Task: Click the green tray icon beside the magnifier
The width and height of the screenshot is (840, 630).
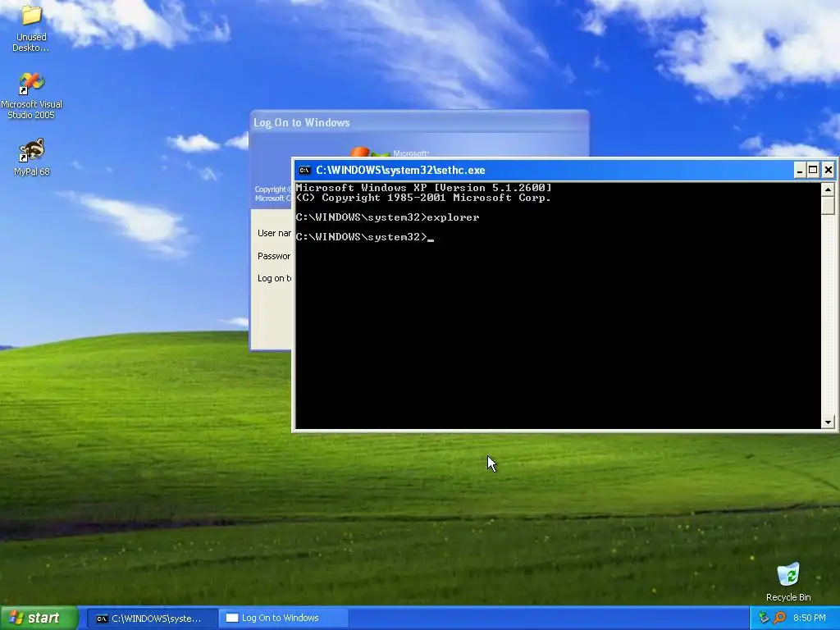Action: pos(765,619)
